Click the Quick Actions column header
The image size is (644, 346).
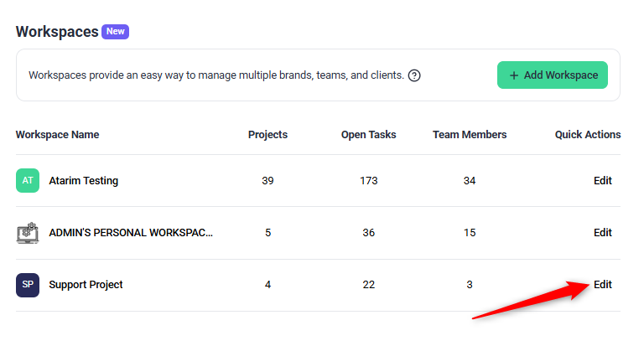pyautogui.click(x=587, y=135)
